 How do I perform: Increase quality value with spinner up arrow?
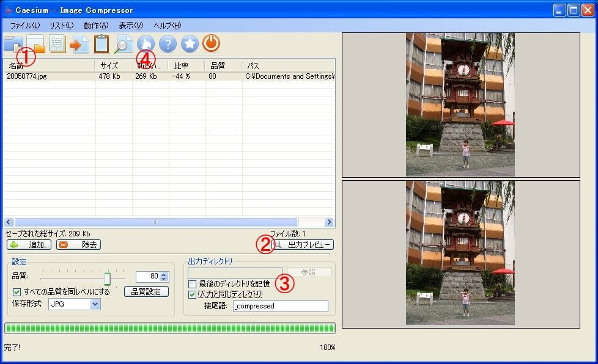(x=163, y=274)
